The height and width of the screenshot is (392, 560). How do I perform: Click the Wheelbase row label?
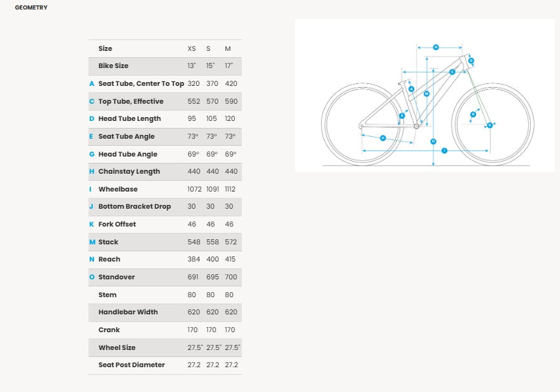click(x=118, y=189)
